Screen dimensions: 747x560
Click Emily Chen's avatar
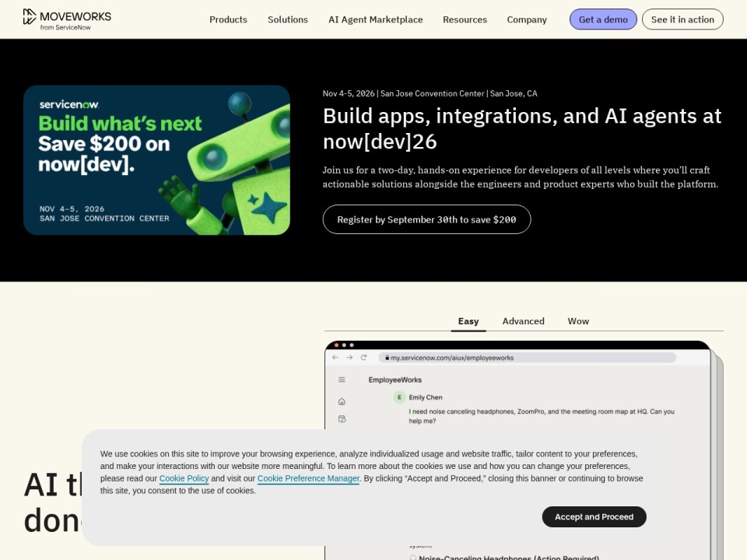399,397
